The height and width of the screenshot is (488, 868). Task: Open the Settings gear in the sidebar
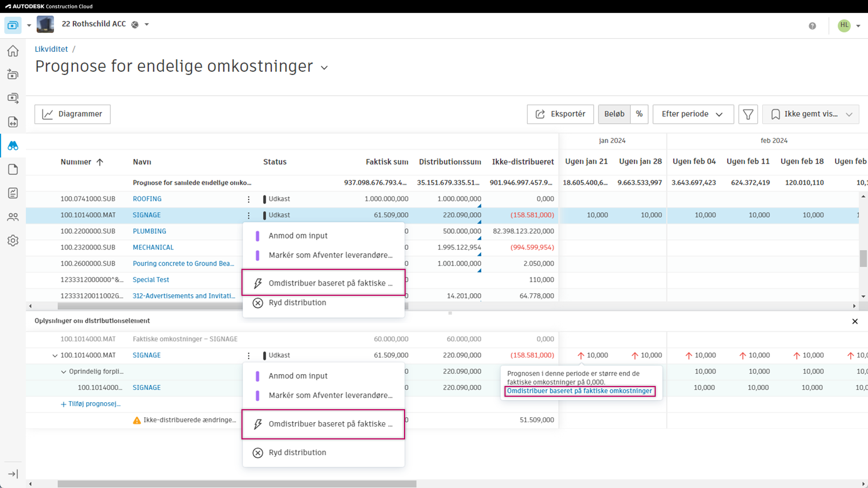[x=12, y=240]
